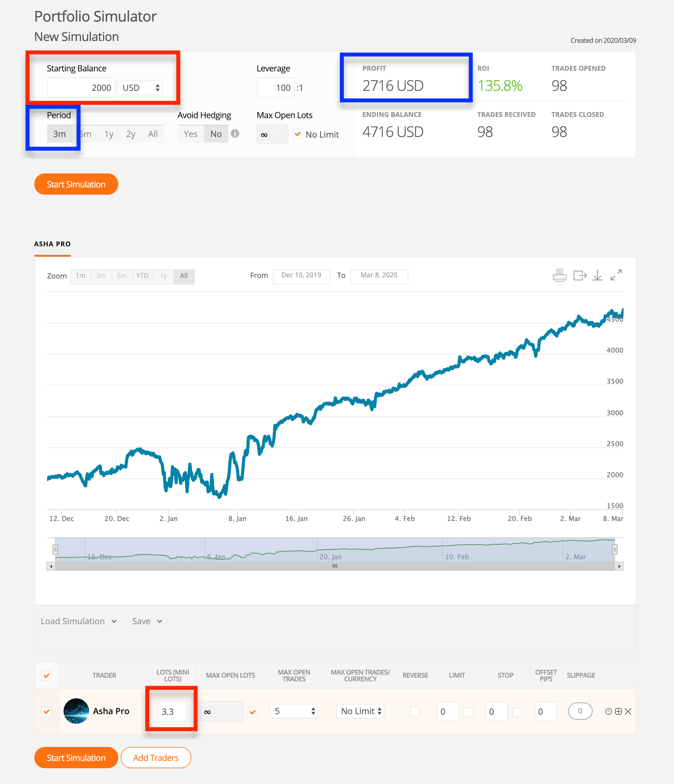Click the print chart icon

tap(559, 275)
